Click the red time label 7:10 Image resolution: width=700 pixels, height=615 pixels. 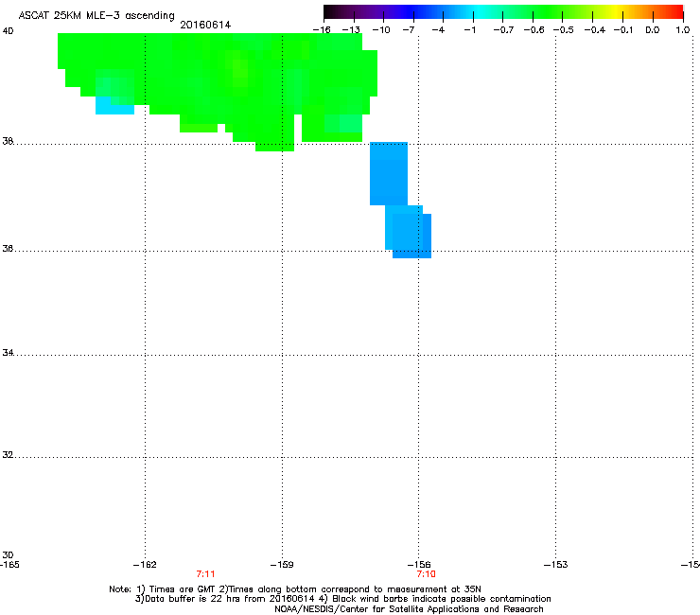tap(426, 574)
